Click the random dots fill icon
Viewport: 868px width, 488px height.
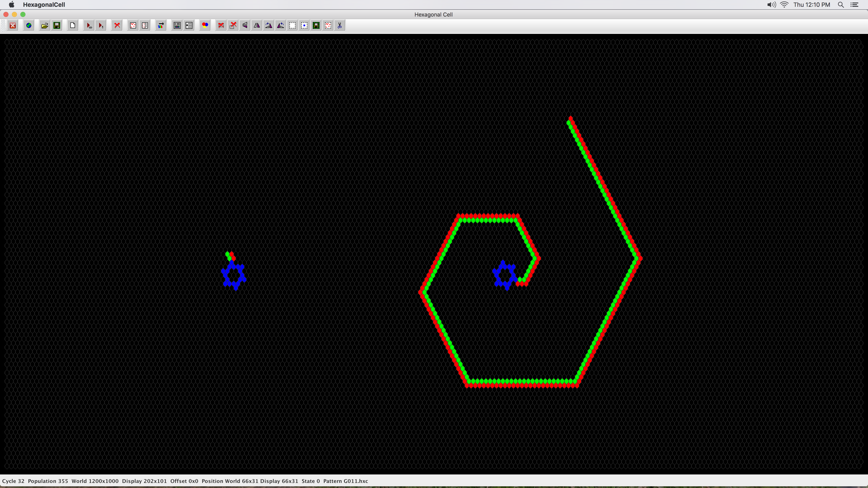[x=133, y=26]
